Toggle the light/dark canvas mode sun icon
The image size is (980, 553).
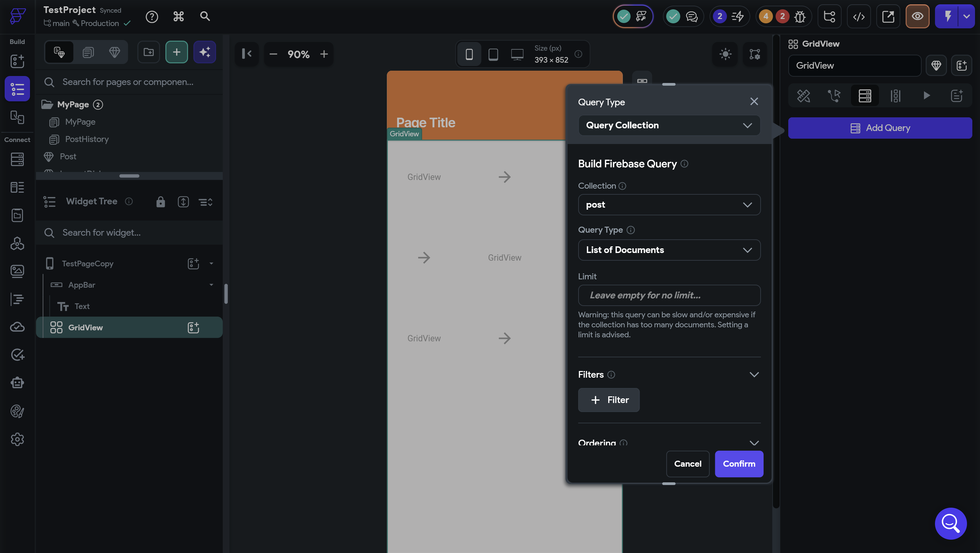tap(725, 54)
